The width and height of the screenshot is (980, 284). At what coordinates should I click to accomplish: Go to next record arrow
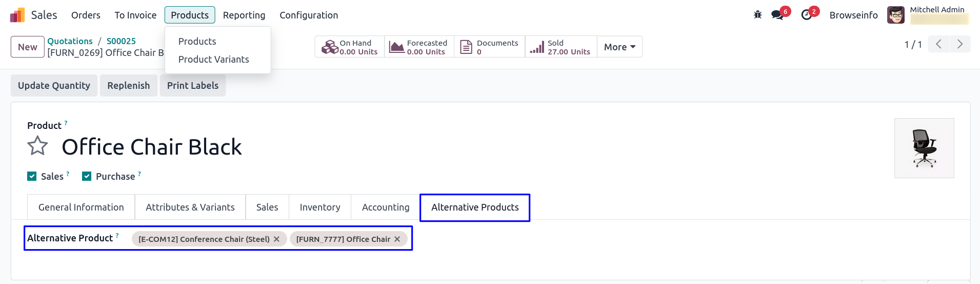pyautogui.click(x=960, y=44)
